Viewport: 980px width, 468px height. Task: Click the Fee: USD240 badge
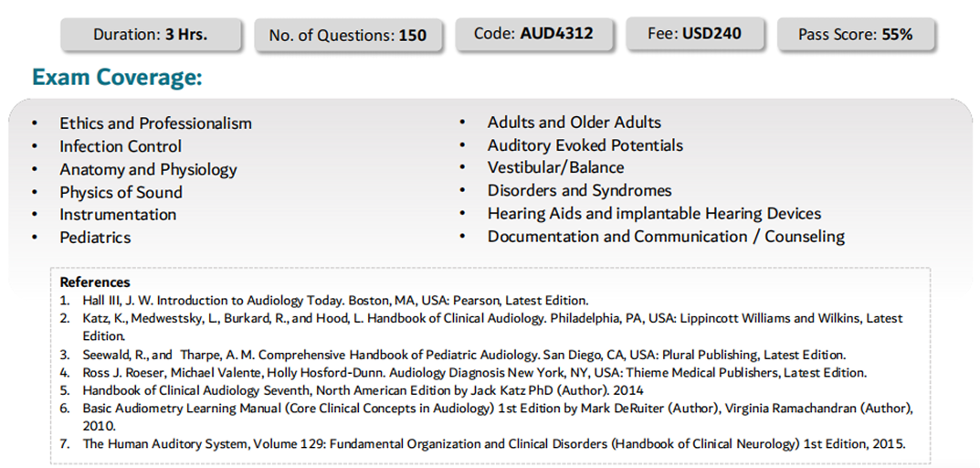coord(694,34)
